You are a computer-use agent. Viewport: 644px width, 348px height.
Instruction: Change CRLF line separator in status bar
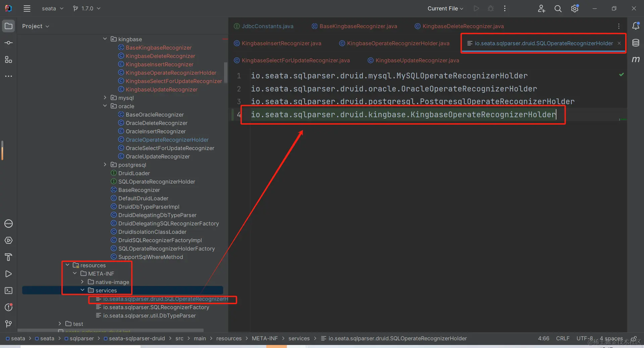pyautogui.click(x=563, y=338)
